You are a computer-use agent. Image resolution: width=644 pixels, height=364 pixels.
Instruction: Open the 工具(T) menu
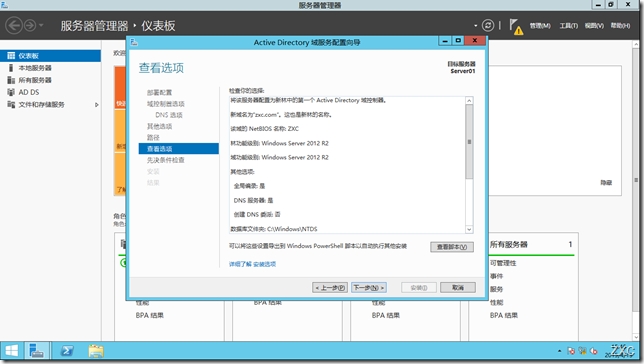click(x=568, y=25)
